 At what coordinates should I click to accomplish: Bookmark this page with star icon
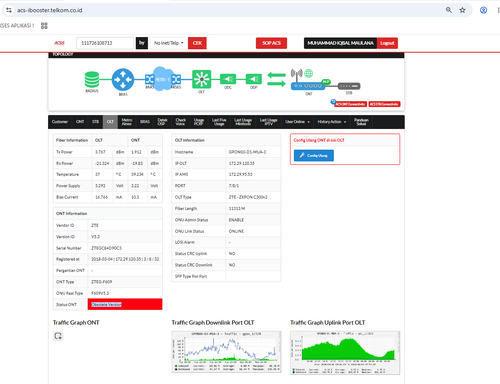462,10
